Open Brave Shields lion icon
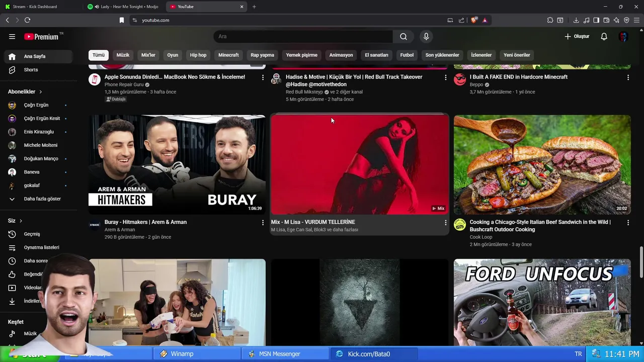 pyautogui.click(x=474, y=20)
